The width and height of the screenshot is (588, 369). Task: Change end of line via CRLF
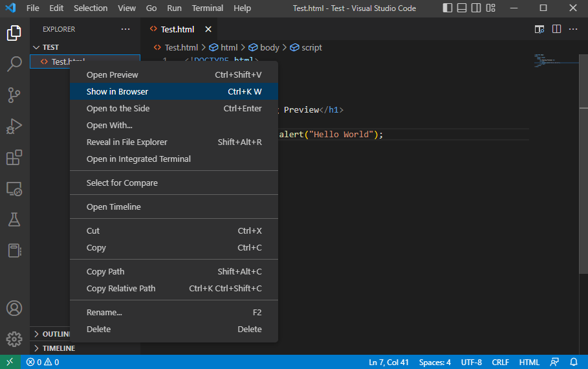(500, 363)
